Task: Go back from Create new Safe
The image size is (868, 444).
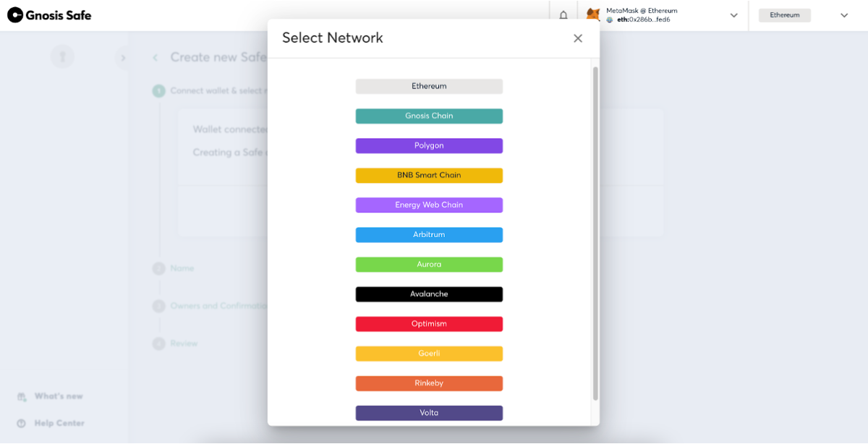Action: pyautogui.click(x=156, y=57)
